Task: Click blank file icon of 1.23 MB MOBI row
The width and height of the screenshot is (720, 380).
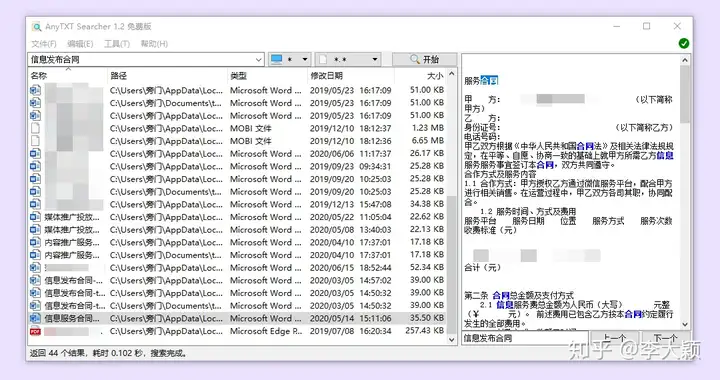Action: pos(35,128)
